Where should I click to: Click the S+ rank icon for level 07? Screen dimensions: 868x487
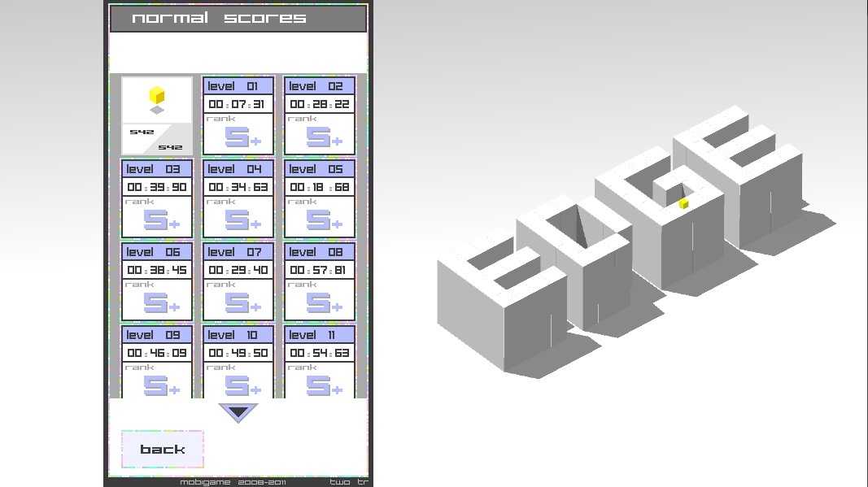(x=242, y=302)
